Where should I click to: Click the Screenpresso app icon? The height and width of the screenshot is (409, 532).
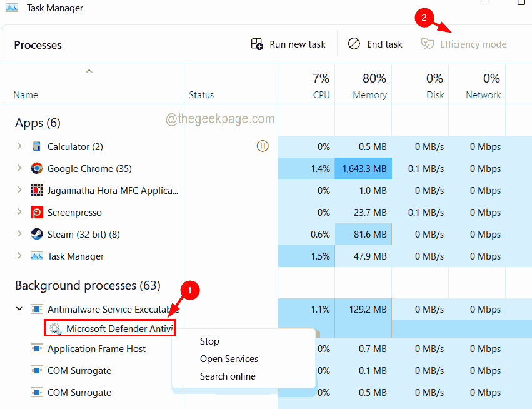pos(36,212)
